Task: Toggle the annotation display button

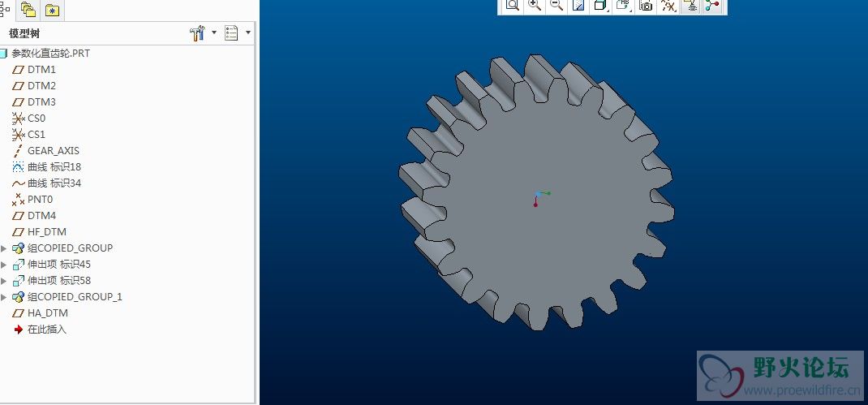Action: (x=690, y=5)
